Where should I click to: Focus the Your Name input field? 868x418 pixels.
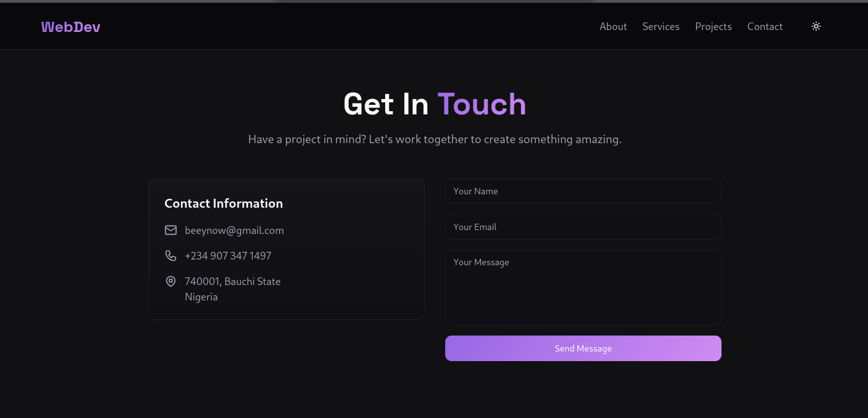tap(583, 191)
